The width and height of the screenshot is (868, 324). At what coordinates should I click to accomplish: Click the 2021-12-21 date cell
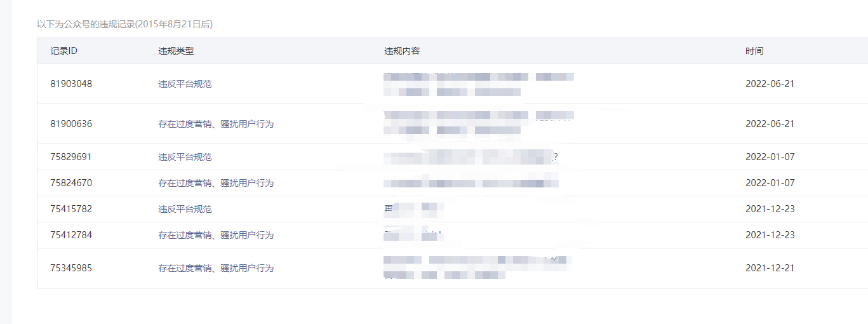770,268
